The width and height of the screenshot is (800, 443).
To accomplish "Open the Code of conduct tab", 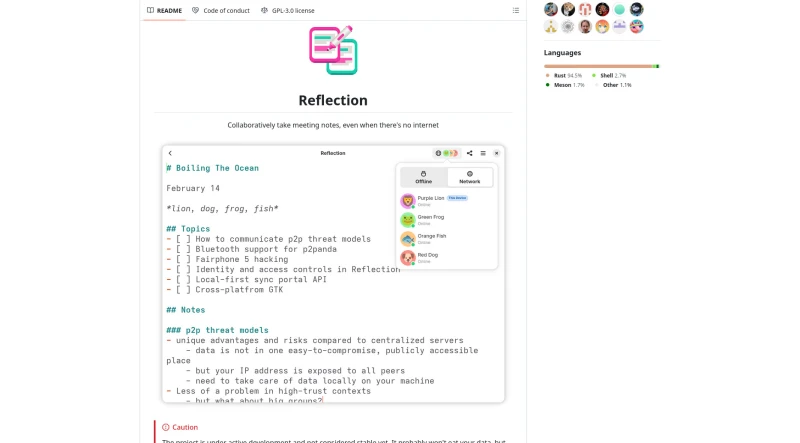I will click(x=221, y=10).
